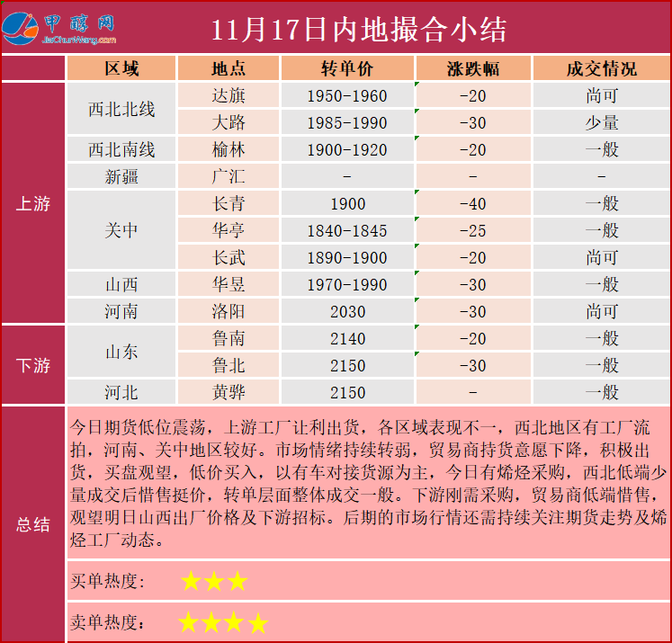Open the JiaChunWang.com link under the logo
This screenshot has height=643, width=672.
[x=79, y=40]
